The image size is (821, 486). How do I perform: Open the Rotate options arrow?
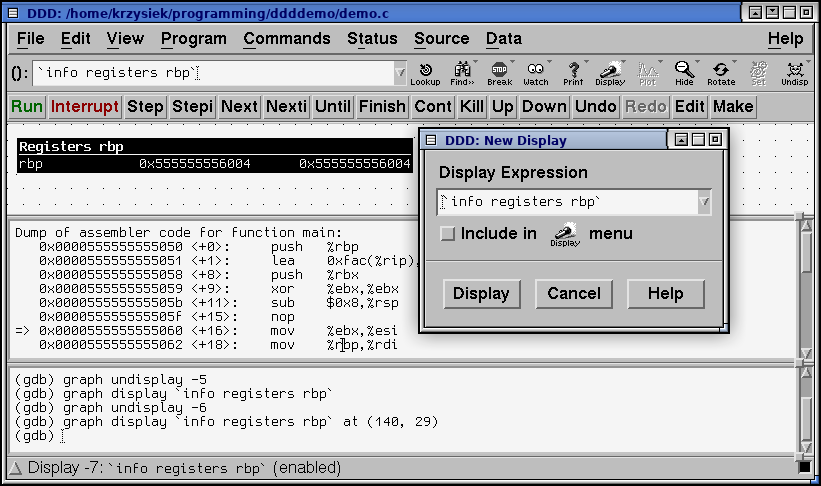point(734,62)
